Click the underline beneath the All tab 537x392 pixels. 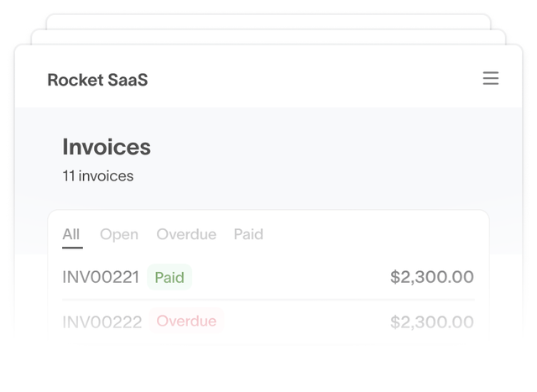(72, 248)
